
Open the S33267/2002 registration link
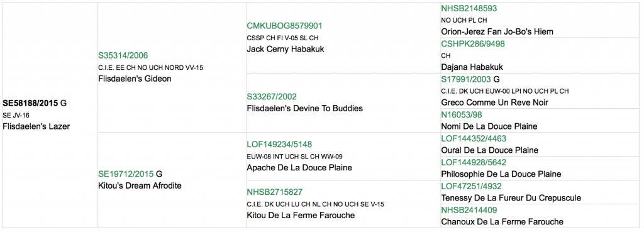tap(271, 97)
